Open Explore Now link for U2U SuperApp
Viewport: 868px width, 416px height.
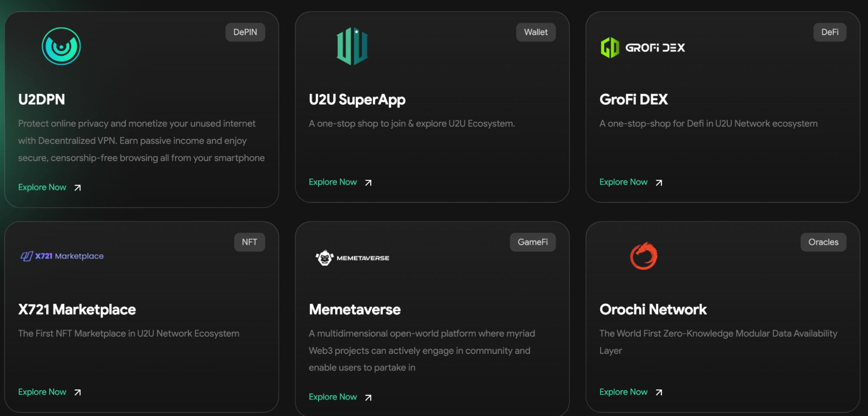pyautogui.click(x=333, y=182)
